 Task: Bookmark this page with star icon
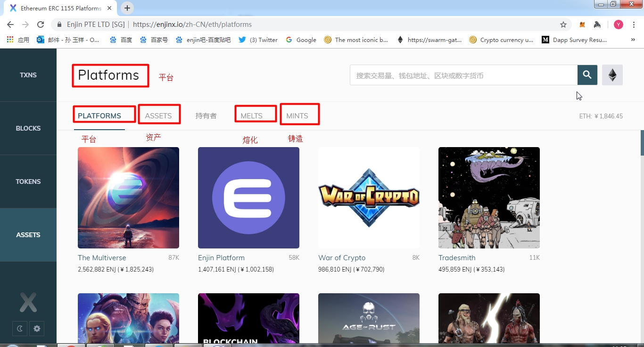(563, 25)
